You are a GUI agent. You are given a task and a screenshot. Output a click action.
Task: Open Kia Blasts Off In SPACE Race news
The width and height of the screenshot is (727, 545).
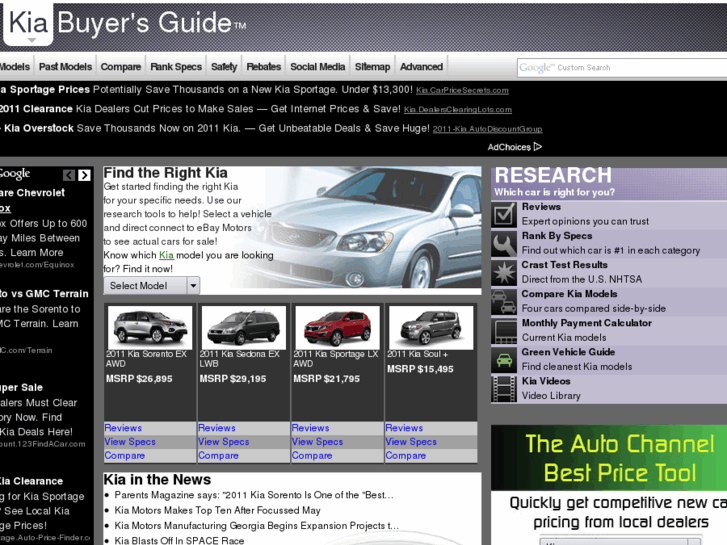tap(179, 540)
